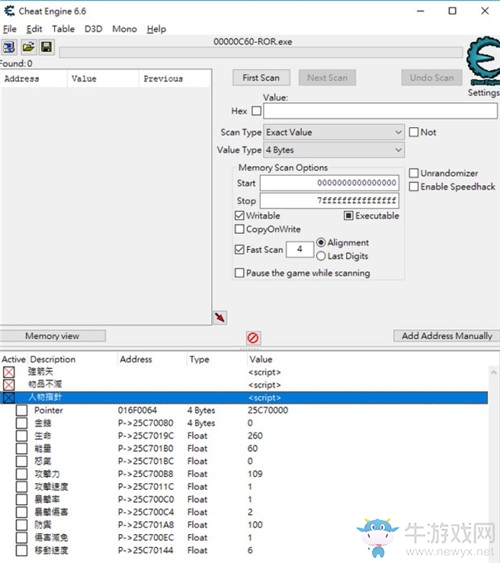Select the Alignment radio button
Viewport: 500px width, 563px height.
(321, 243)
